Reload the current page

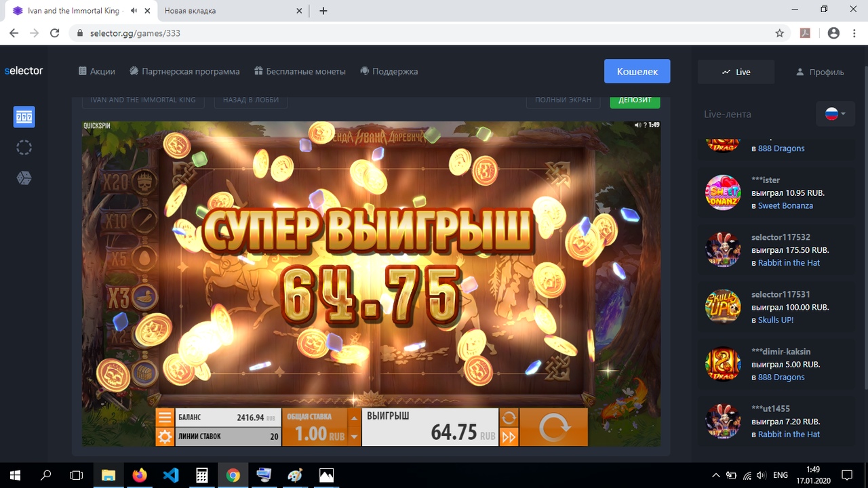pos(55,33)
